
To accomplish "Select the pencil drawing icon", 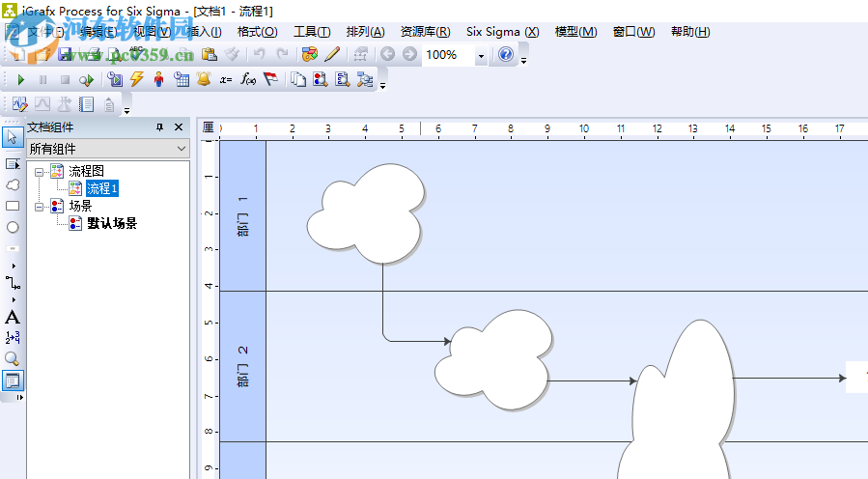I will (332, 54).
